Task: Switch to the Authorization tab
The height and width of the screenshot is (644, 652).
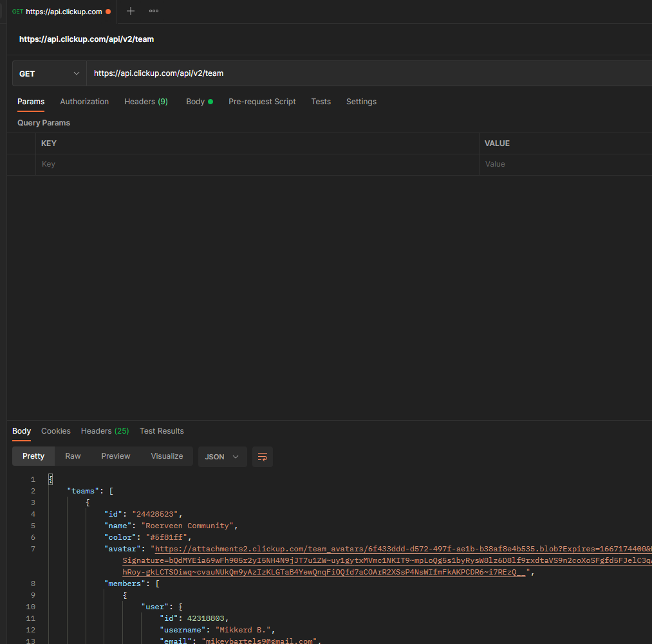Action: [x=84, y=102]
